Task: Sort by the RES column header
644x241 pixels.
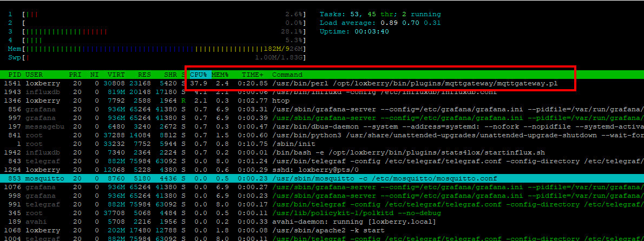Action: (144, 75)
